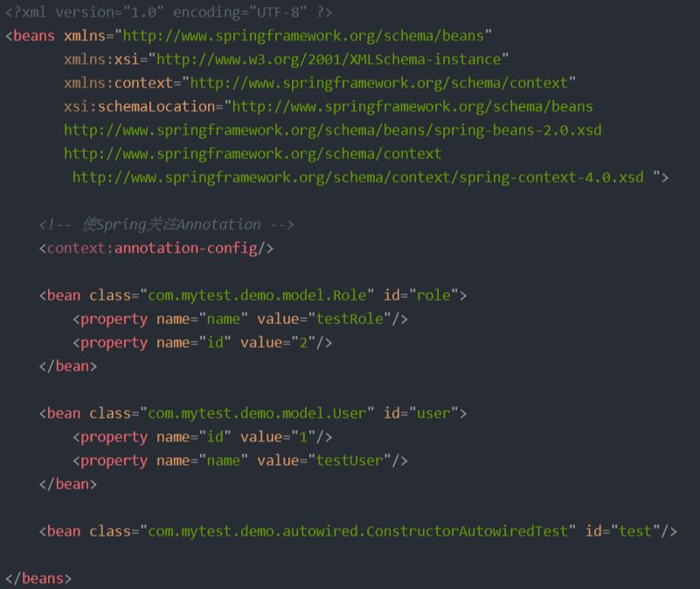
Task: Click the spring-beans-2.0.xsd URL
Action: 333,130
